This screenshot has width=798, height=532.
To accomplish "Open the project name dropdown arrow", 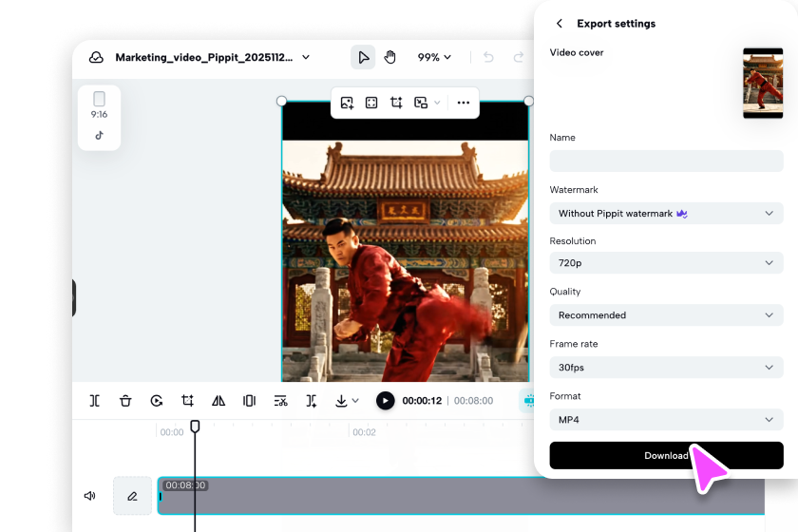I will (x=306, y=57).
